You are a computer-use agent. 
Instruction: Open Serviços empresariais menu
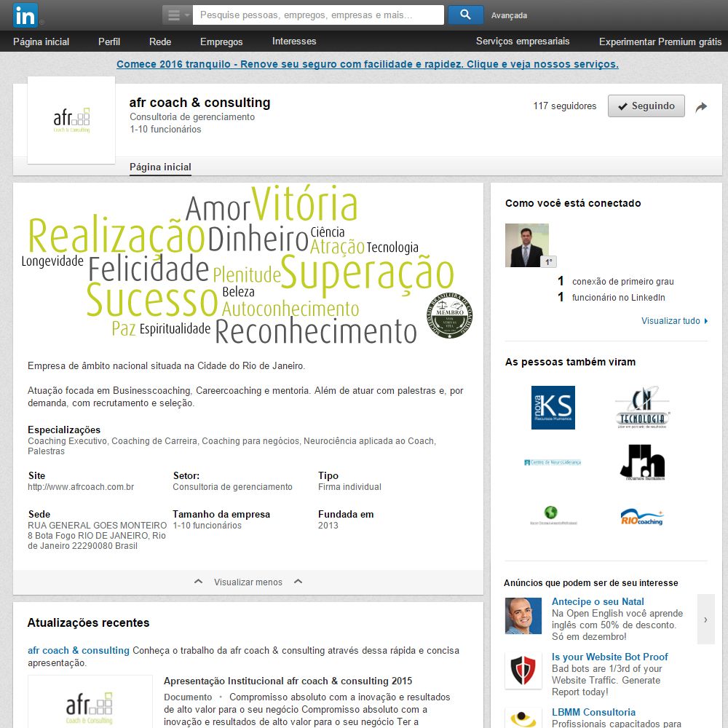(x=522, y=41)
